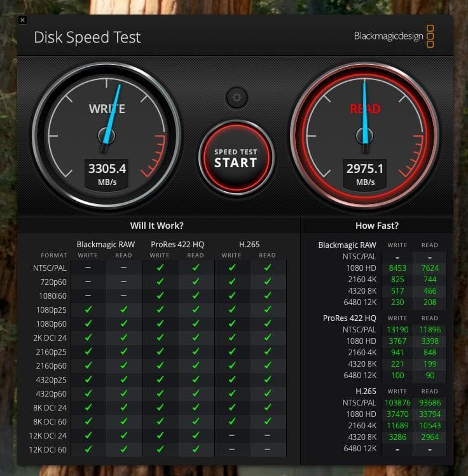Image resolution: width=468 pixels, height=476 pixels.
Task: Click 8K DCI 24 ProRes read checkmark
Action: click(196, 407)
